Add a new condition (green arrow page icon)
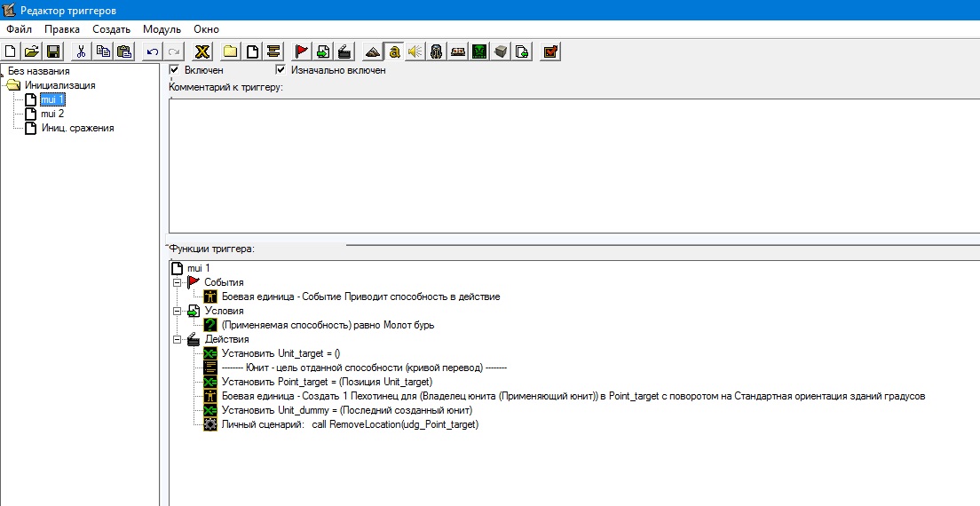 coord(323,51)
